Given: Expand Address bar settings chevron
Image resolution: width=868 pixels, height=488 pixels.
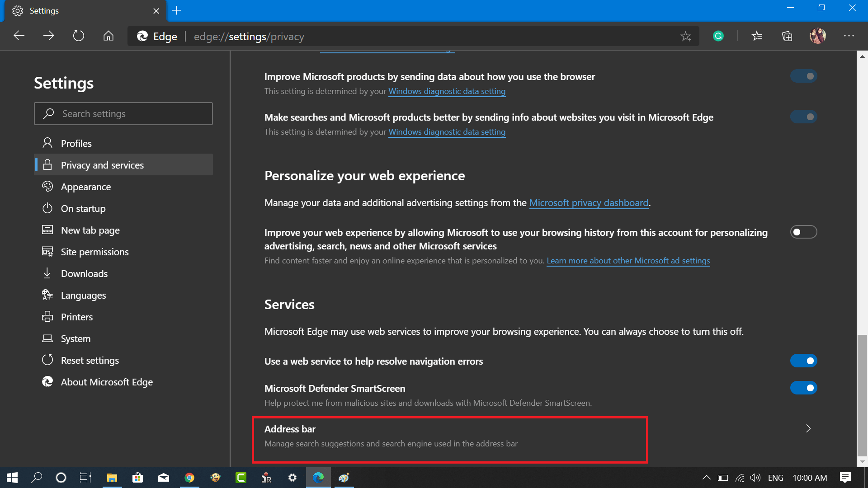Looking at the screenshot, I should pos(808,428).
